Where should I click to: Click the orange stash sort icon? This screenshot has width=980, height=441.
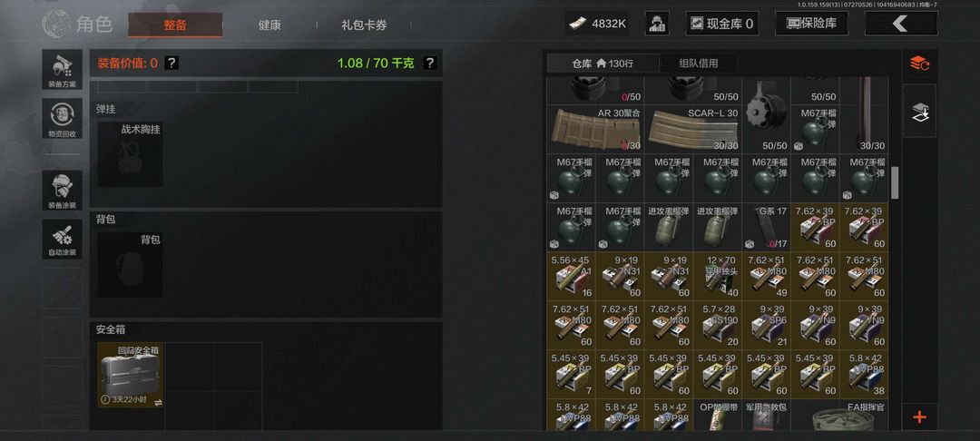pyautogui.click(x=919, y=64)
